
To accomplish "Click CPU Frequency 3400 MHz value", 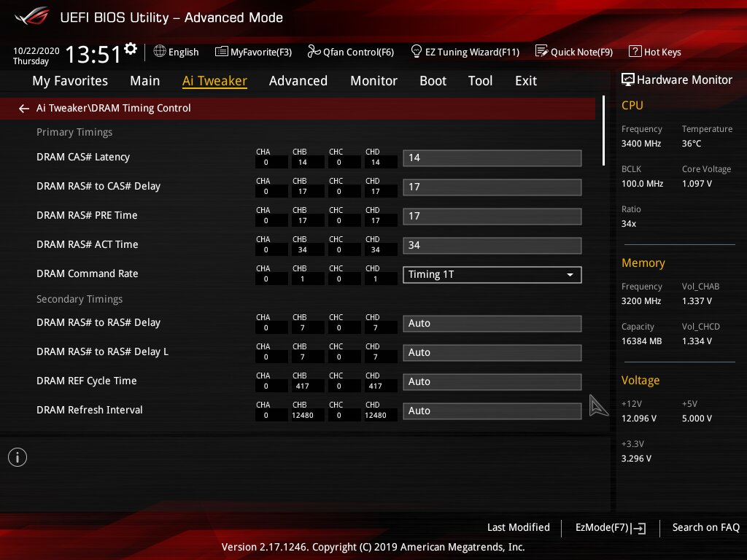I will pyautogui.click(x=640, y=144).
